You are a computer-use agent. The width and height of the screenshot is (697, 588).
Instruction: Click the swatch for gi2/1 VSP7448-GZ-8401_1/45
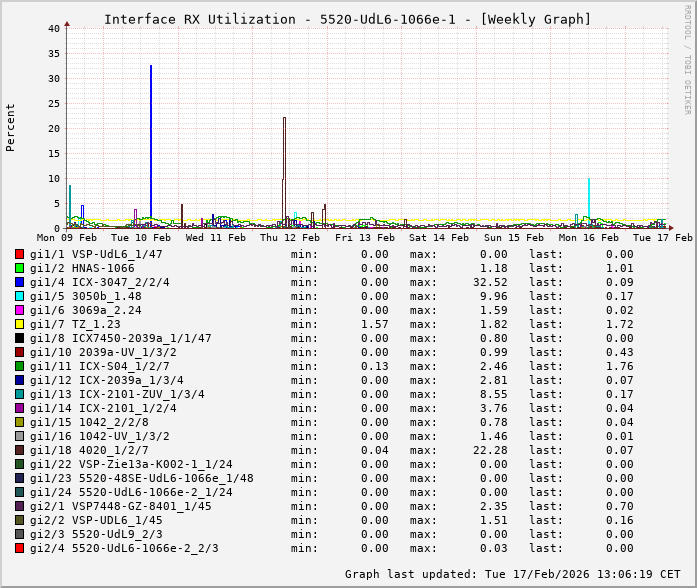coord(19,506)
